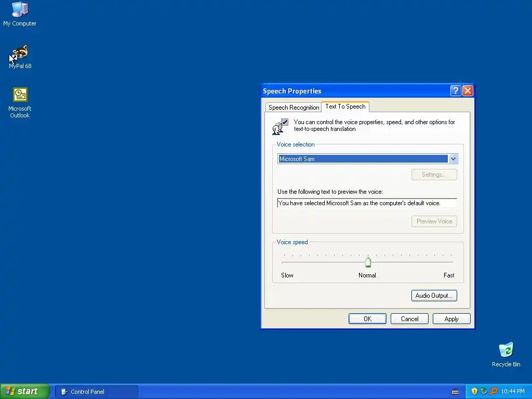Switch to the Speech Recognition tab
This screenshot has height=399, width=532.
294,107
